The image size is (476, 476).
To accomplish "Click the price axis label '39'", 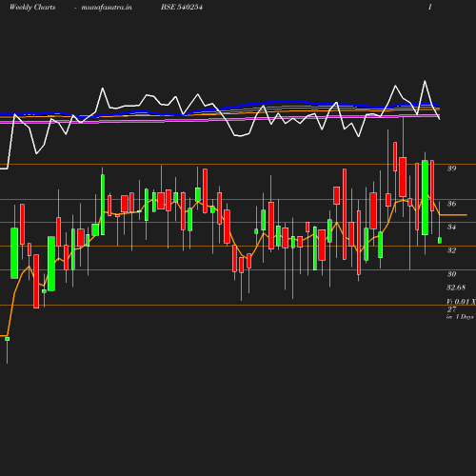I will pos(451,169).
